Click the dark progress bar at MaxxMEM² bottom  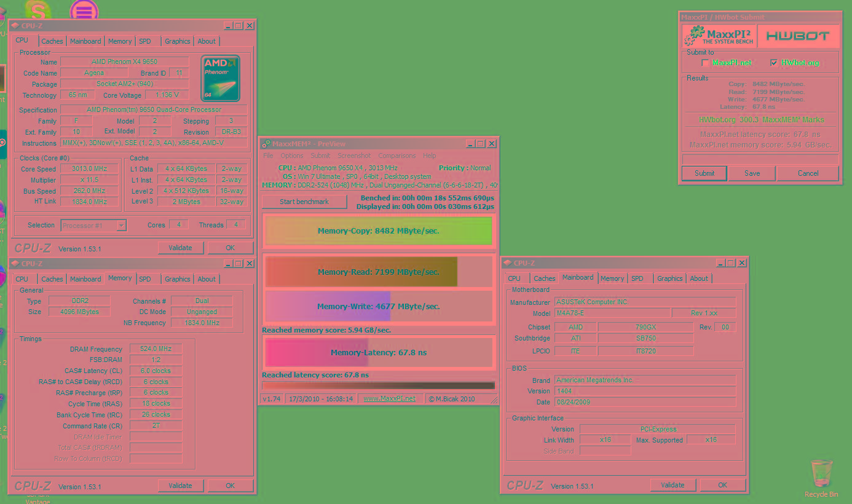(379, 386)
